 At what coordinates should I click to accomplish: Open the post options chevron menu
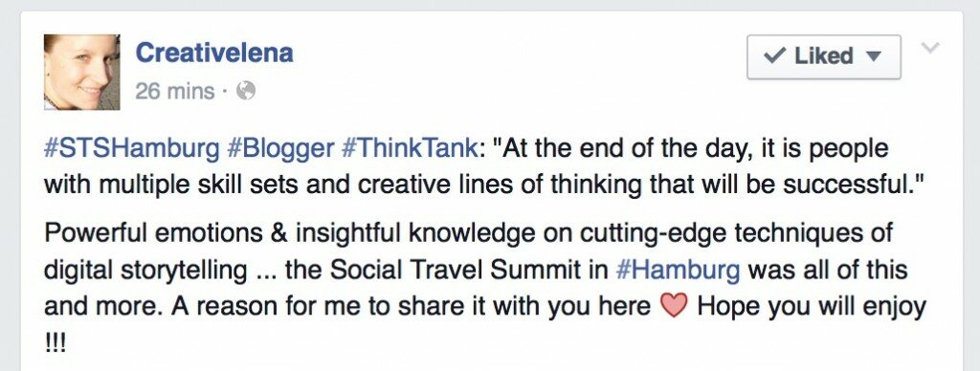pyautogui.click(x=930, y=48)
